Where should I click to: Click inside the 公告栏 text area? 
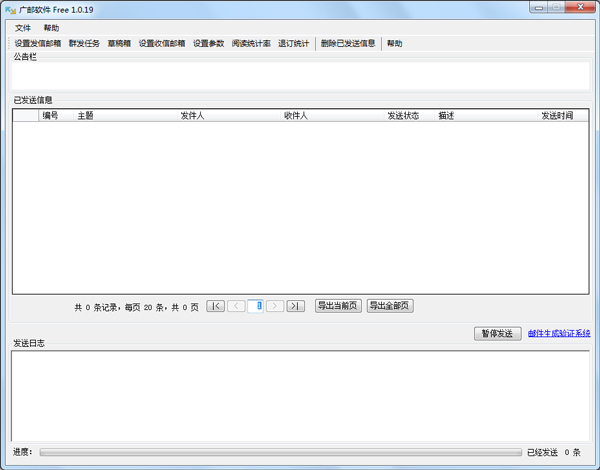coord(300,75)
